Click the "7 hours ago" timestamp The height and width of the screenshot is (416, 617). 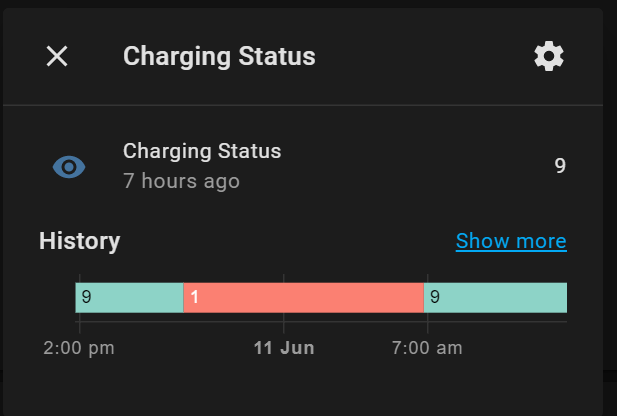pos(181,181)
